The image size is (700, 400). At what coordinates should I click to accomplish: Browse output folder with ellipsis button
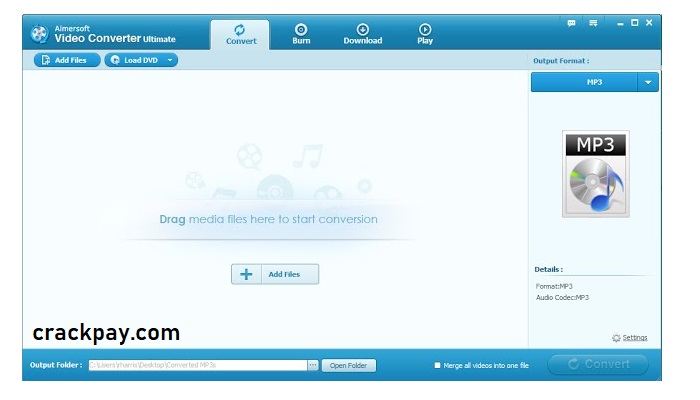[x=313, y=365]
